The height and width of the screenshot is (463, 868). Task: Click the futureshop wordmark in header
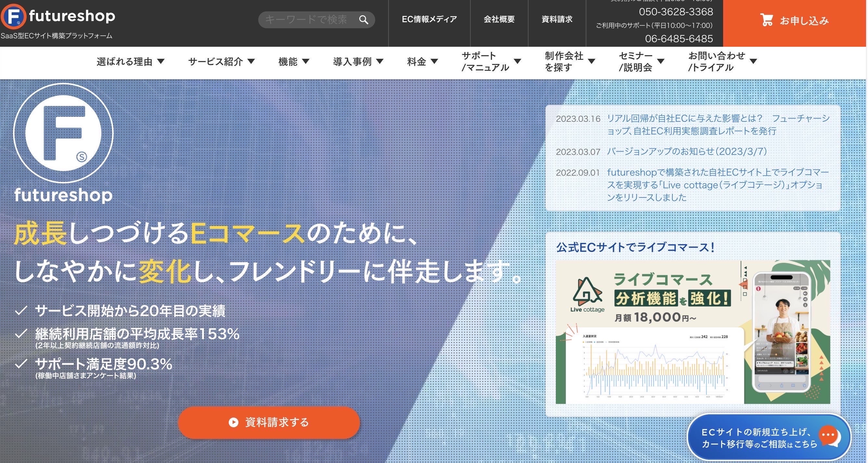click(x=72, y=16)
